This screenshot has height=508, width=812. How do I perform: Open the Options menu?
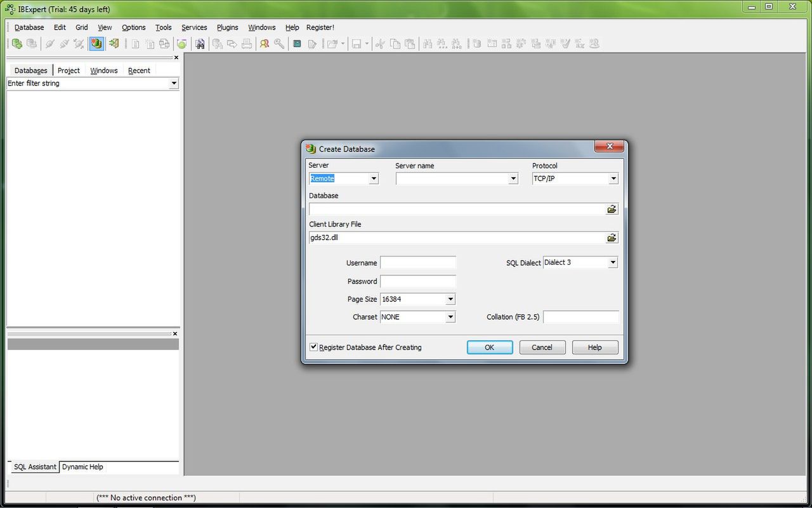pyautogui.click(x=134, y=27)
